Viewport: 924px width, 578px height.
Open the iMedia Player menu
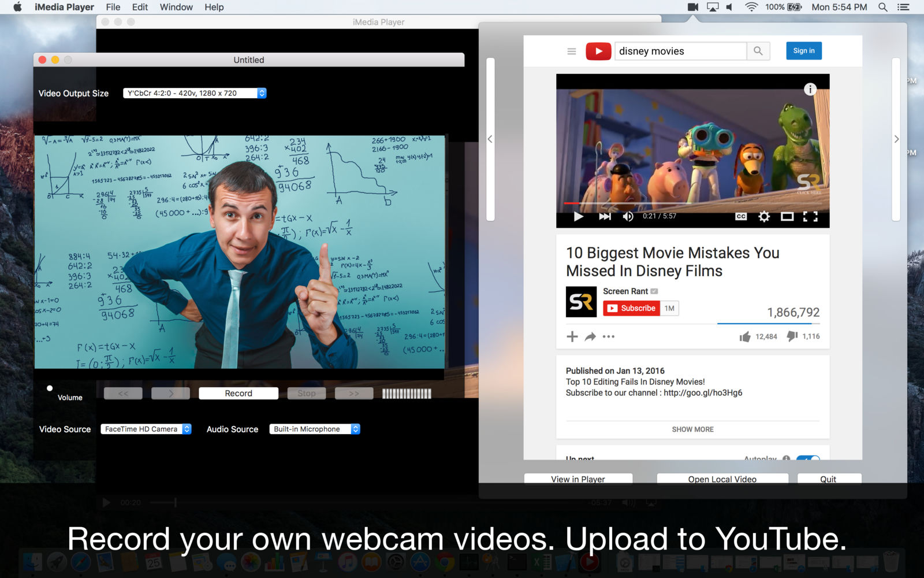[64, 7]
